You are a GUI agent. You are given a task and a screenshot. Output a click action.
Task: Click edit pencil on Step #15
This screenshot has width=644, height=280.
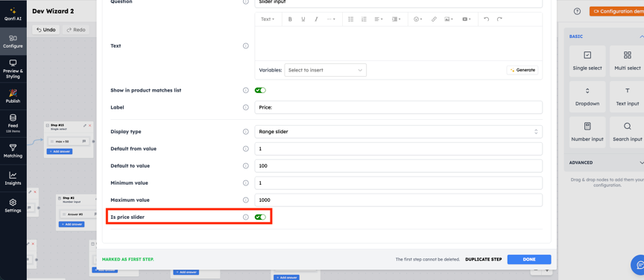(x=85, y=125)
